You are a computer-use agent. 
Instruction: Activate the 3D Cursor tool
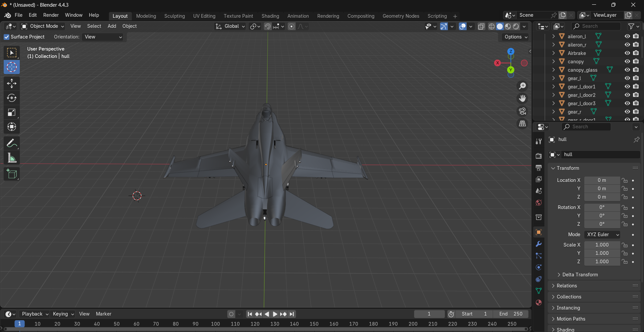(12, 67)
